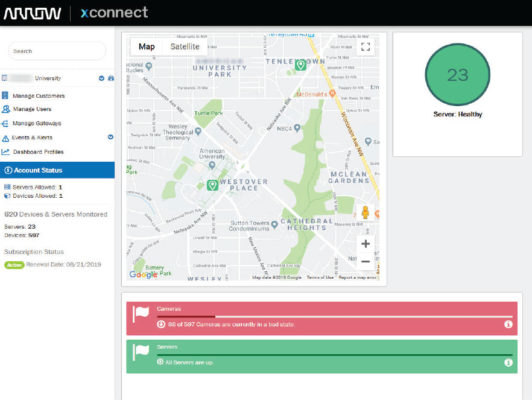The height and width of the screenshot is (400, 532).
Task: Open Manage Customers
Action: click(x=38, y=96)
